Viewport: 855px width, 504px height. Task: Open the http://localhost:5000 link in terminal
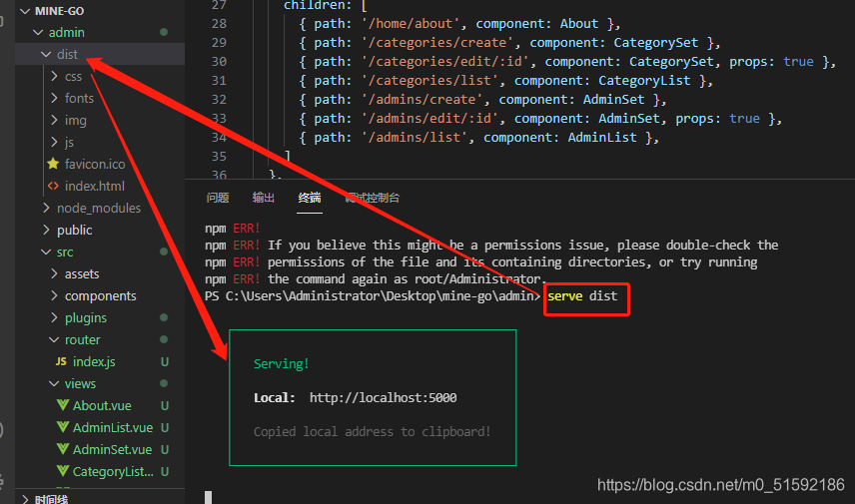coord(383,398)
